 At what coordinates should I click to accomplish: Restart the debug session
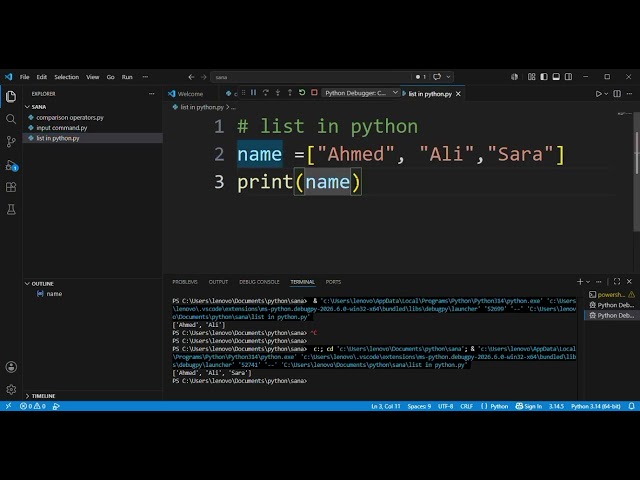[x=302, y=93]
